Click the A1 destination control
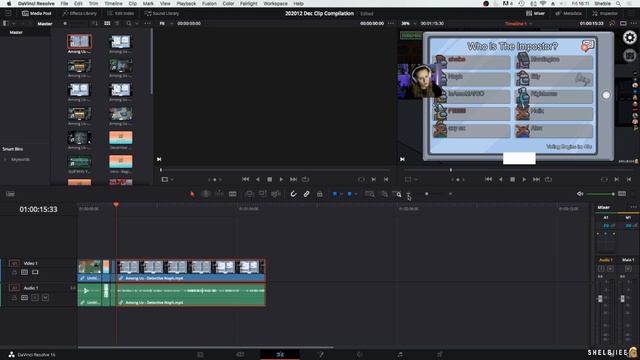This screenshot has height=360, width=640. pyautogui.click(x=14, y=288)
